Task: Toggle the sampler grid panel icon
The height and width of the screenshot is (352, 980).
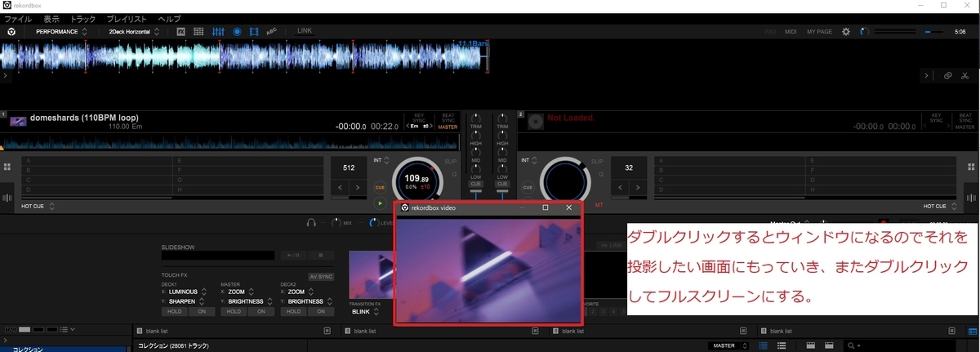Action: (x=199, y=32)
